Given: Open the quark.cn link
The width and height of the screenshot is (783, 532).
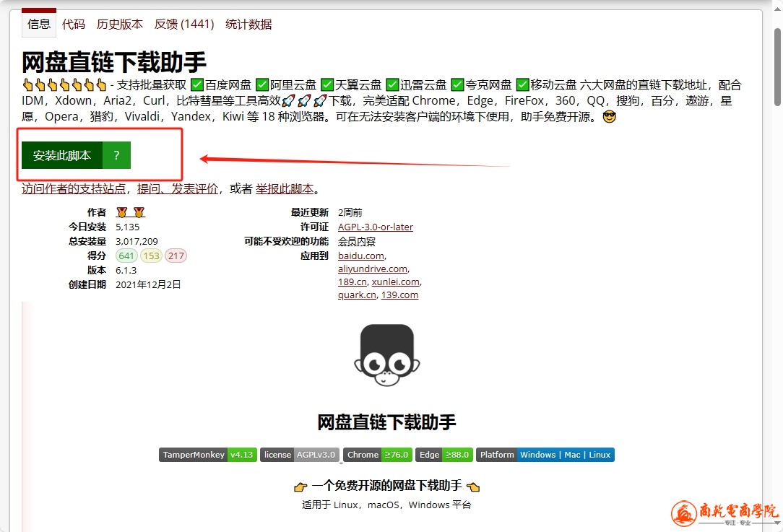Looking at the screenshot, I should coord(357,295).
